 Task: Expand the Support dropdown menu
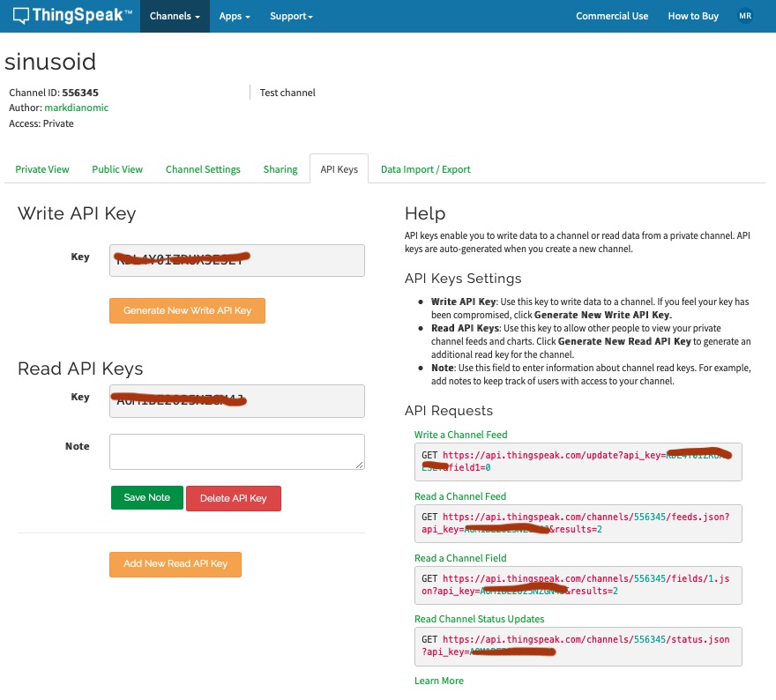[291, 16]
